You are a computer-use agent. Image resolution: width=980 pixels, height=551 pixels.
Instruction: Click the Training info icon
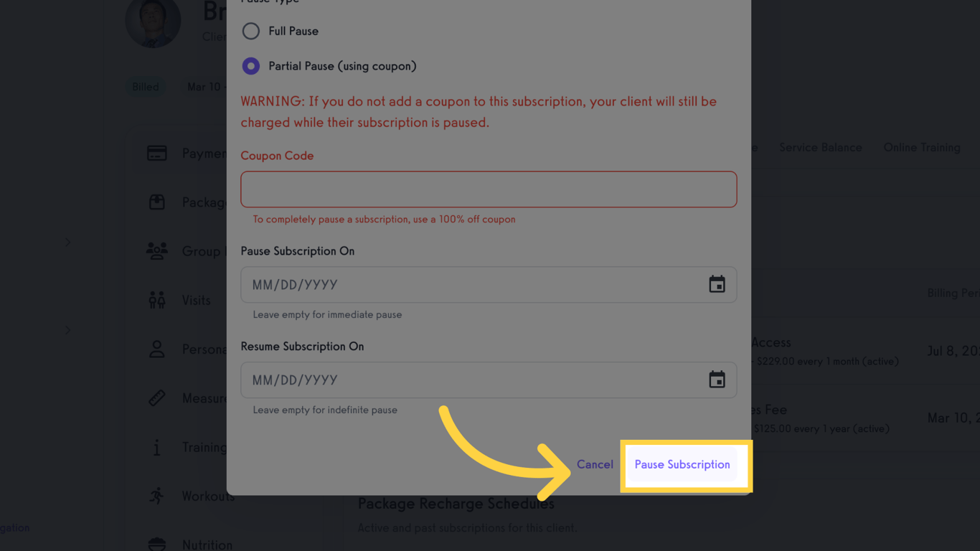point(156,446)
